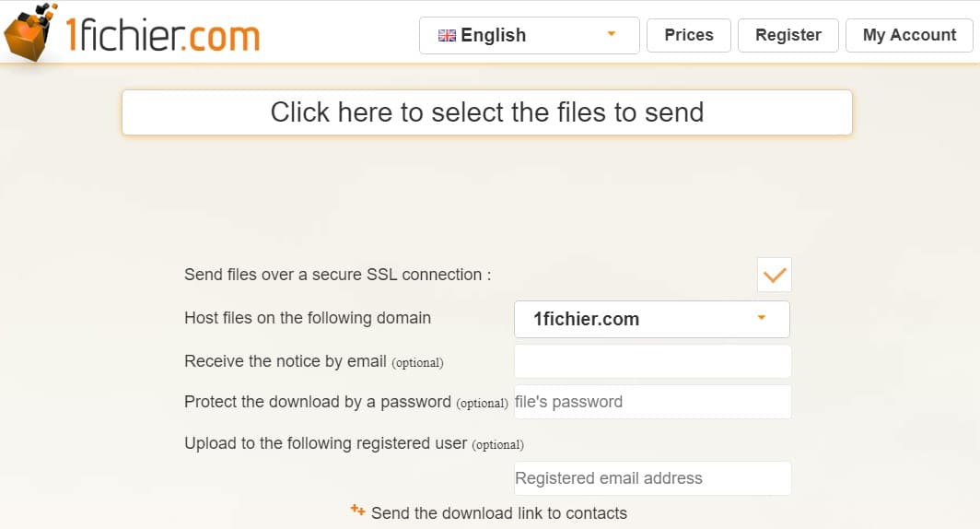Screen dimensions: 980x529
Task: Open the Prices page
Action: (688, 35)
